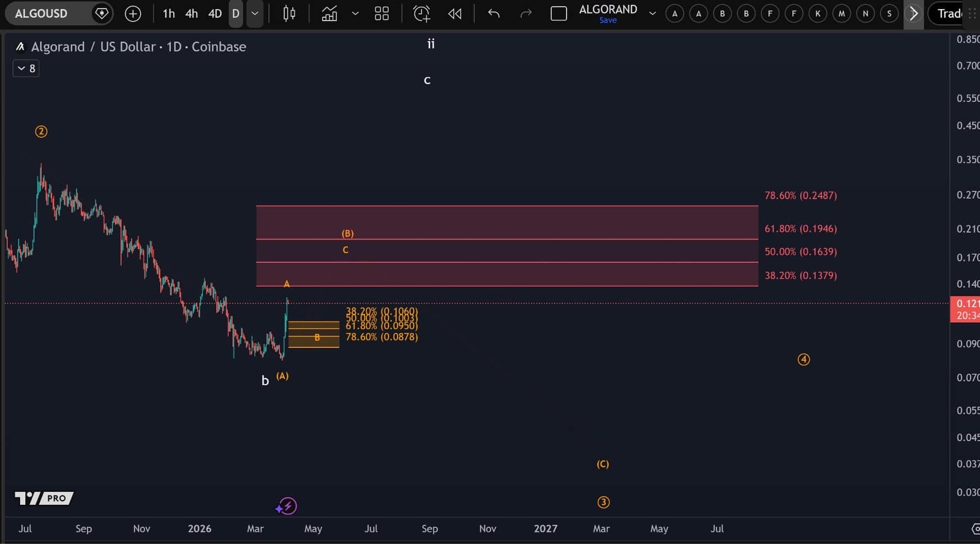Create an alert with the alarm clock icon
The width and height of the screenshot is (980, 544).
(x=421, y=13)
